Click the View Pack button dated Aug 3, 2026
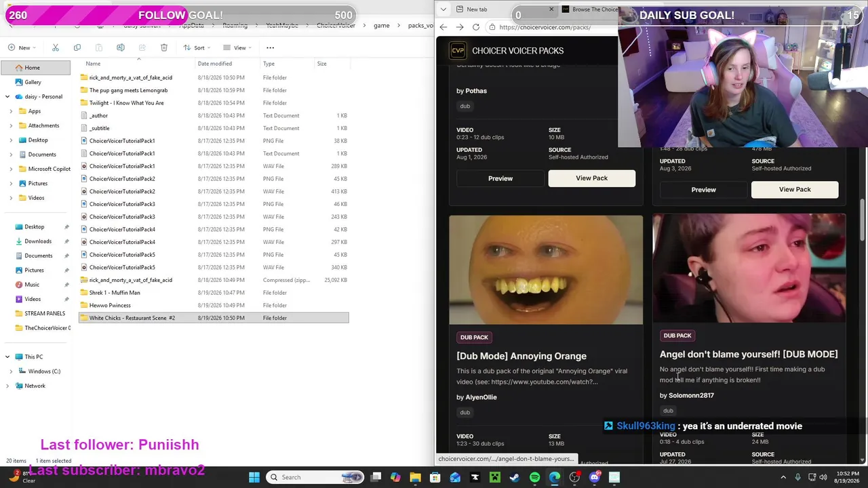The image size is (868, 488). [x=795, y=190]
